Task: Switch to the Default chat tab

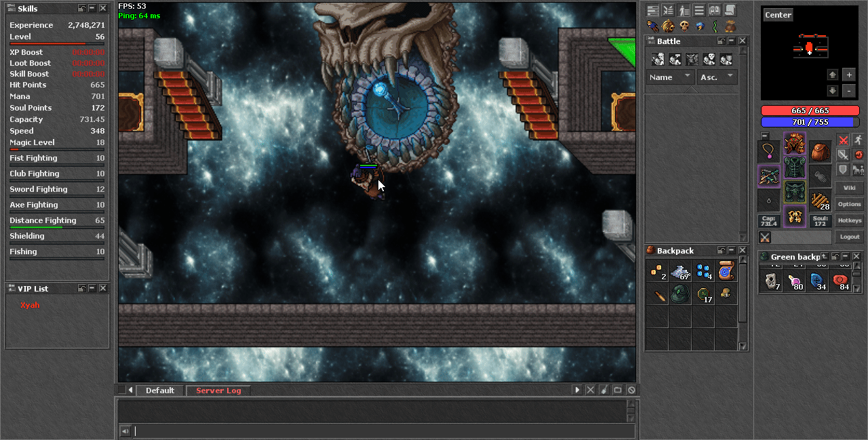Action: click(x=160, y=391)
